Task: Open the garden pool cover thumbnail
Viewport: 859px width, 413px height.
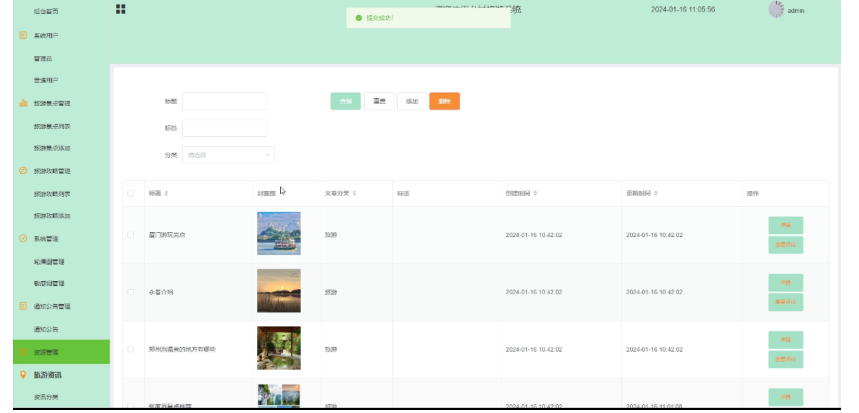Action: click(279, 348)
